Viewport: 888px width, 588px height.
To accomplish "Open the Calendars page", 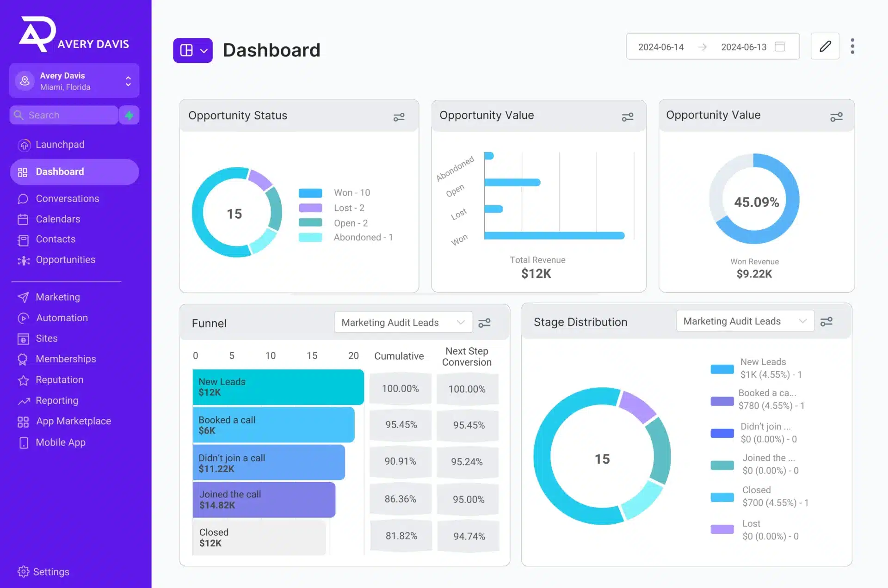I will coord(58,219).
